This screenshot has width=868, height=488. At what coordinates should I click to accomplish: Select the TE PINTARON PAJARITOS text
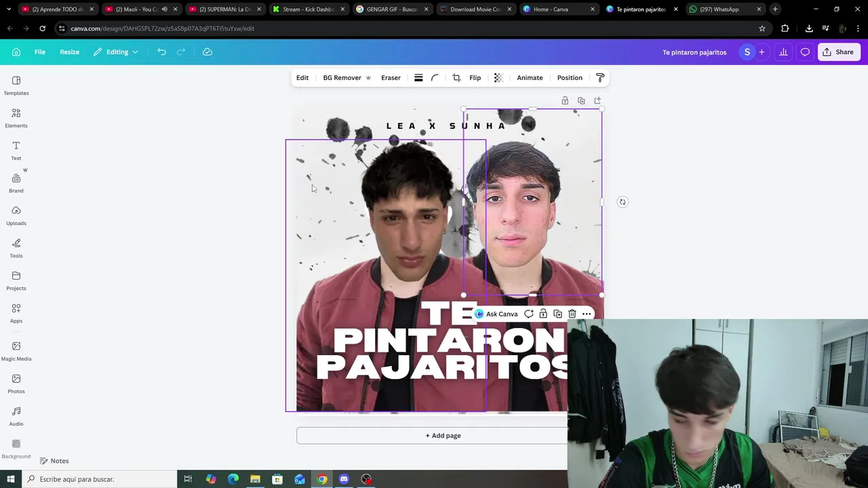pos(442,341)
